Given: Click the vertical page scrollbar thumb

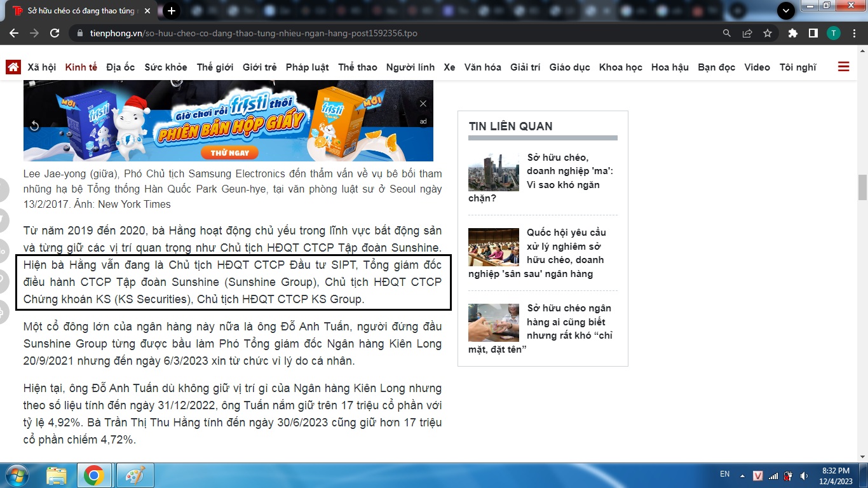Looking at the screenshot, I should (x=862, y=187).
